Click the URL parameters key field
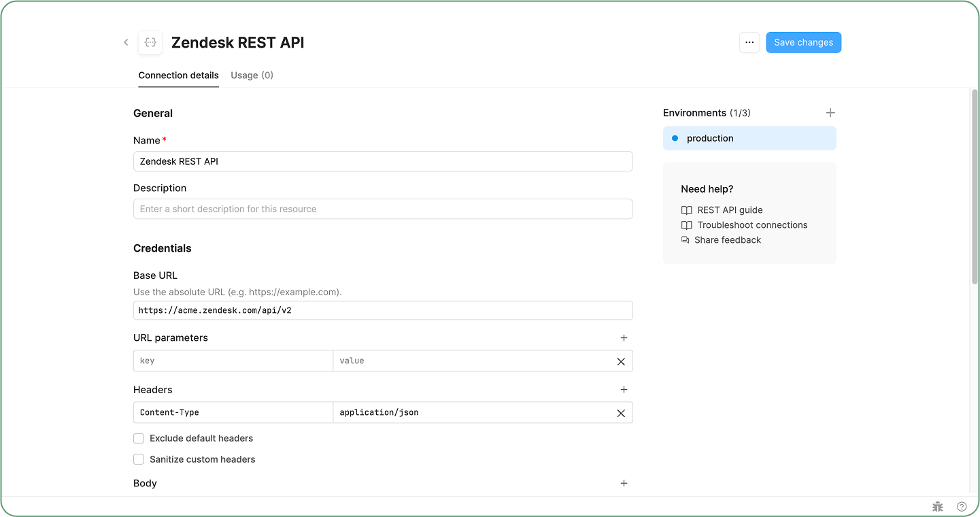This screenshot has width=980, height=517. [x=233, y=361]
